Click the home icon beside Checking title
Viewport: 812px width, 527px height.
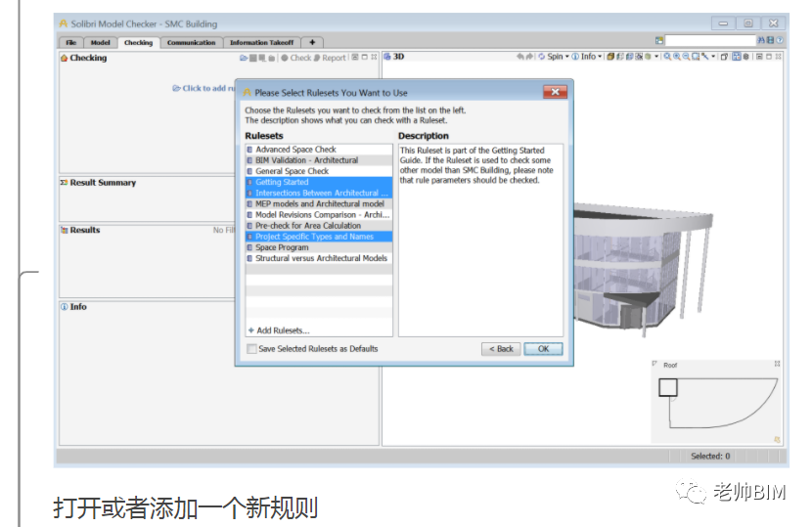[65, 58]
